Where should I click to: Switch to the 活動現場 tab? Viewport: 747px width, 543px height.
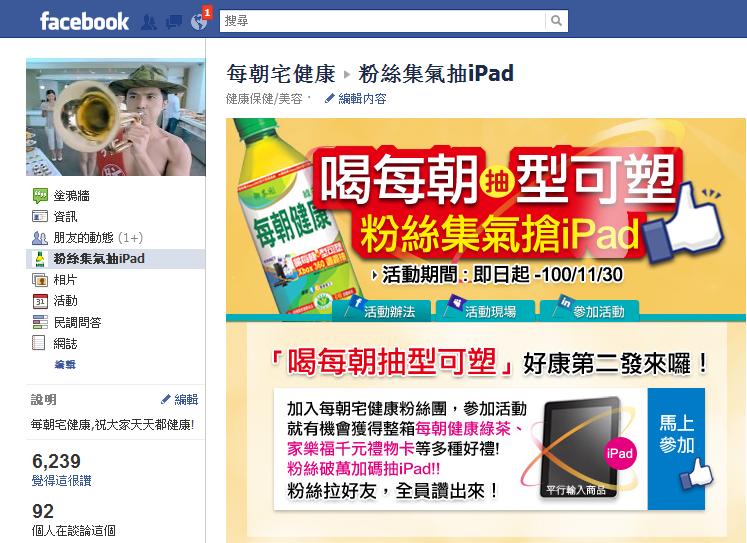point(485,311)
